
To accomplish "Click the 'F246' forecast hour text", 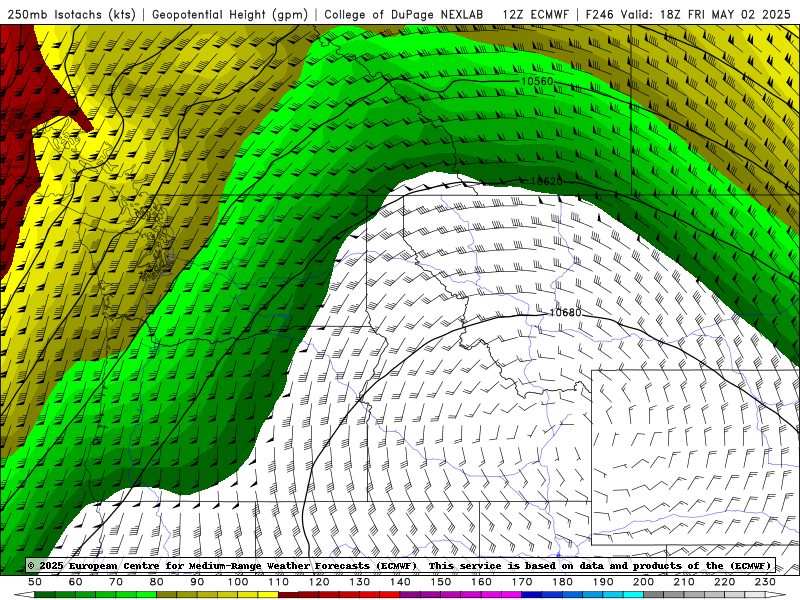I will coord(599,14).
